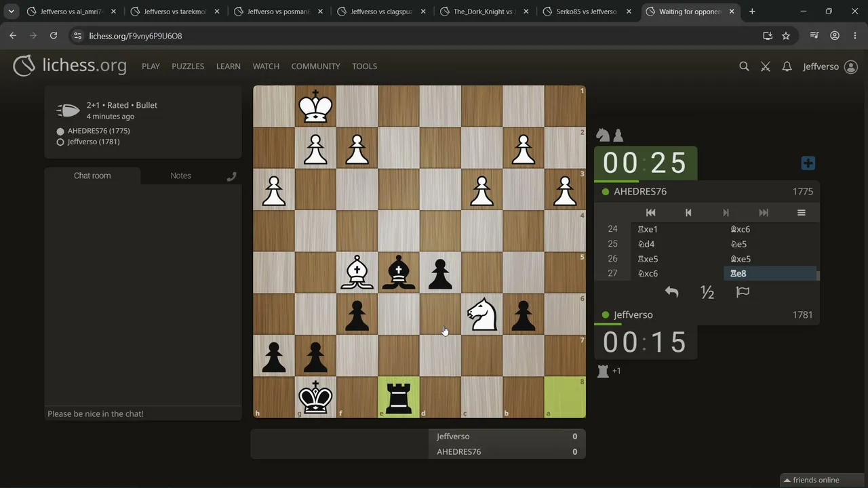Click the white pawn on c3
868x488 pixels.
(482, 190)
